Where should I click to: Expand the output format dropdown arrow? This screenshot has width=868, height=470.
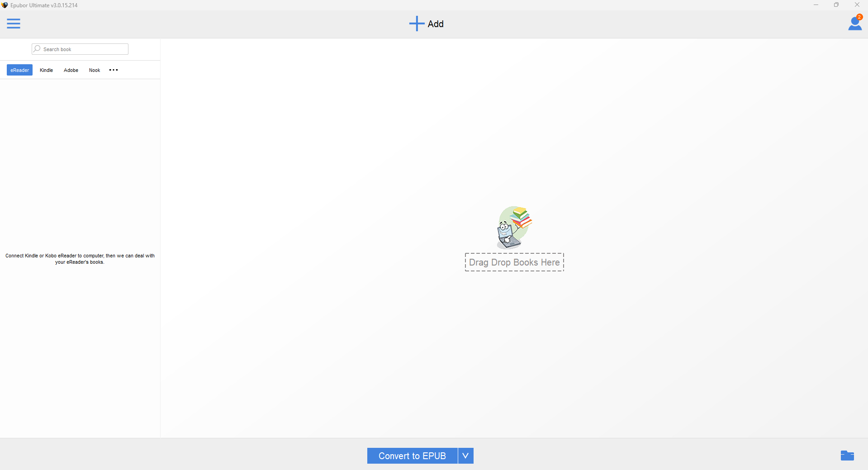pos(466,456)
